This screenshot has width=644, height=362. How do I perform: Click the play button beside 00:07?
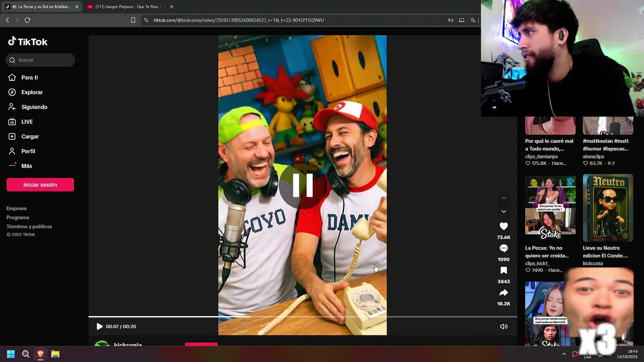[x=99, y=326]
